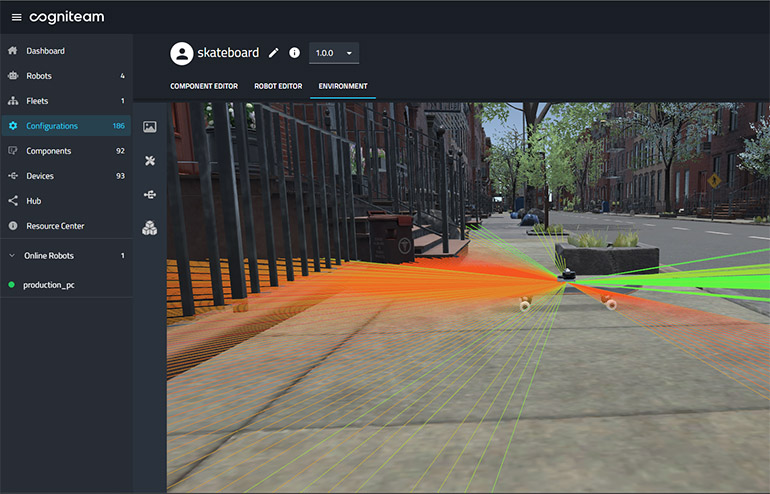Click the Configurations gear icon
The width and height of the screenshot is (770, 494).
click(13, 126)
